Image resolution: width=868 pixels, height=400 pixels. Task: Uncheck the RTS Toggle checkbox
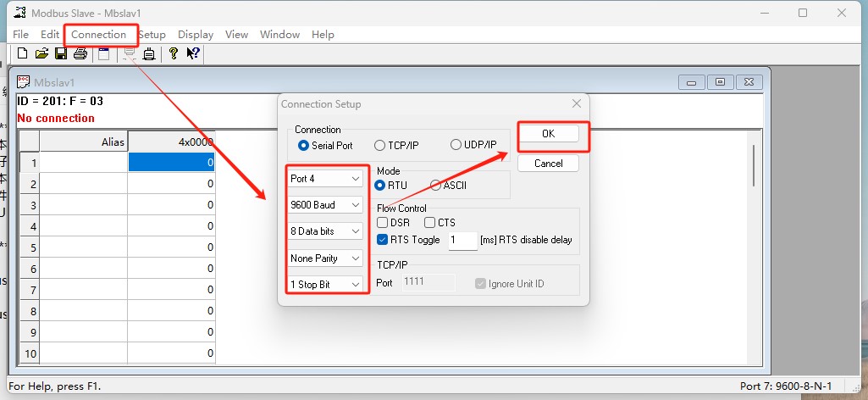pyautogui.click(x=382, y=240)
